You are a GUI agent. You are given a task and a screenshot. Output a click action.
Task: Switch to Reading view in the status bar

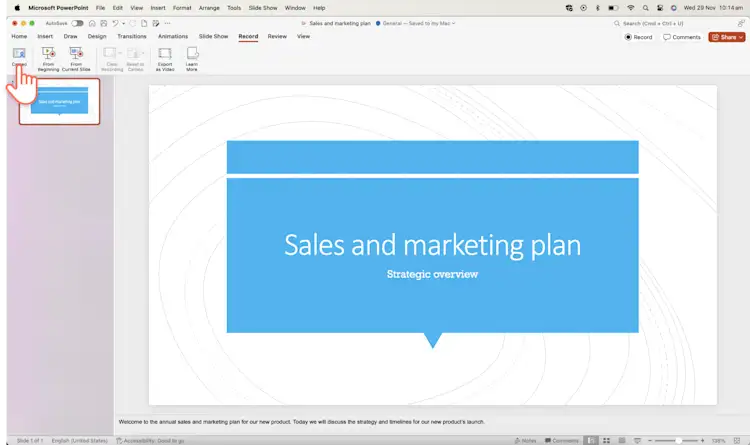click(x=622, y=440)
